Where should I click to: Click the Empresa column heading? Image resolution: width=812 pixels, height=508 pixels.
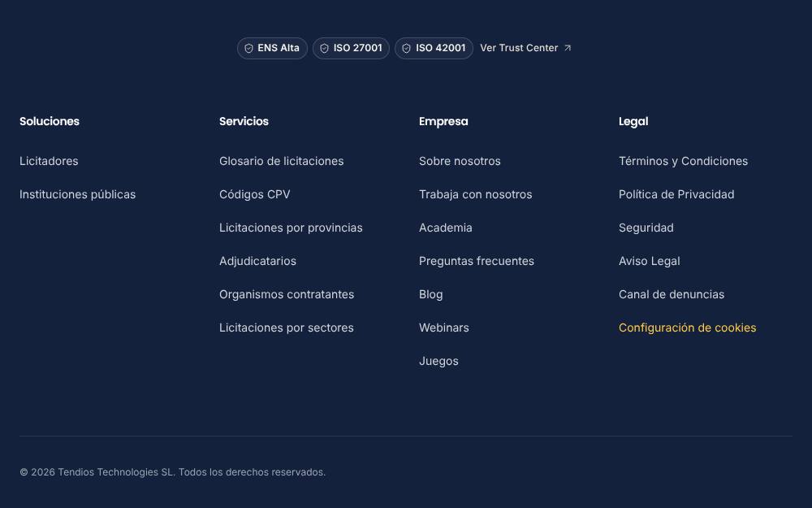coord(443,121)
